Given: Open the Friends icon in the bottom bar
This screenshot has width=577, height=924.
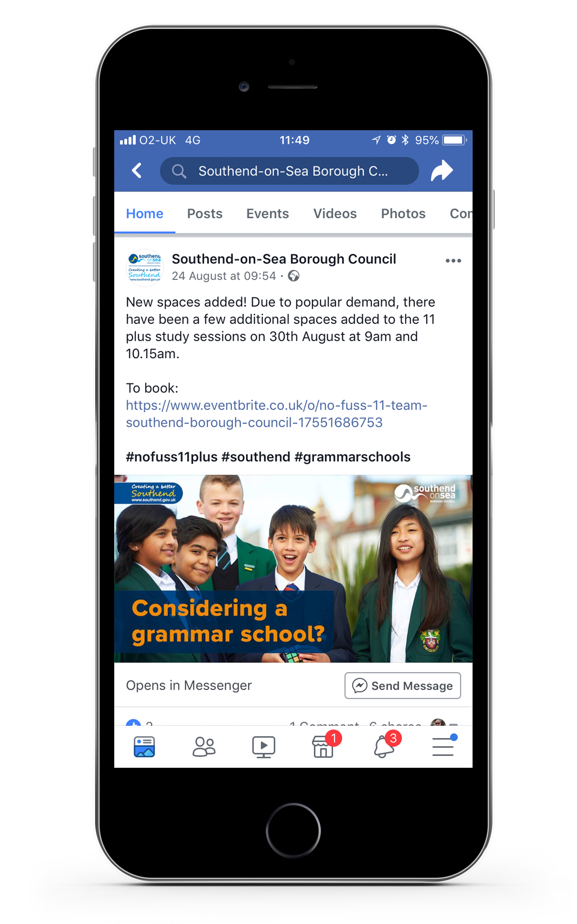Looking at the screenshot, I should [x=204, y=747].
